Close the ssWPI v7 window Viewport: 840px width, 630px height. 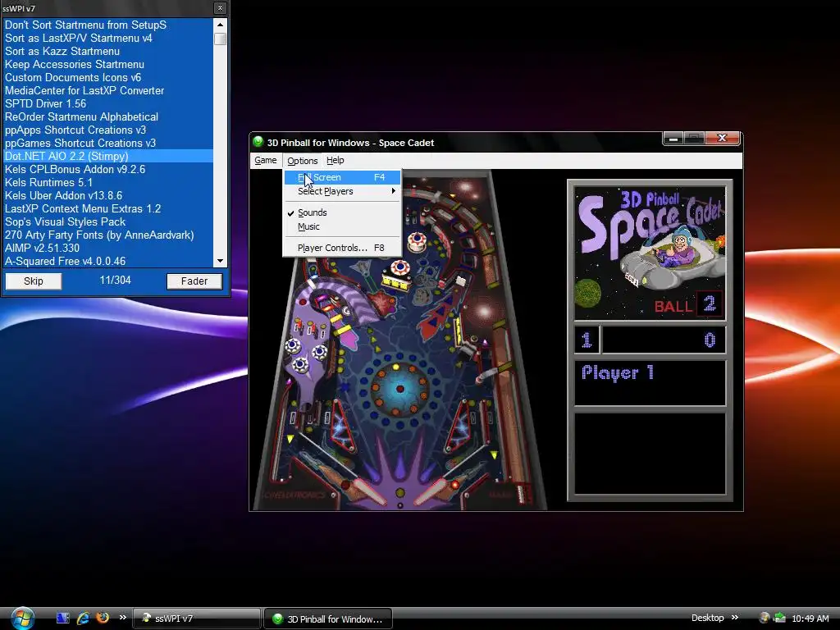220,8
